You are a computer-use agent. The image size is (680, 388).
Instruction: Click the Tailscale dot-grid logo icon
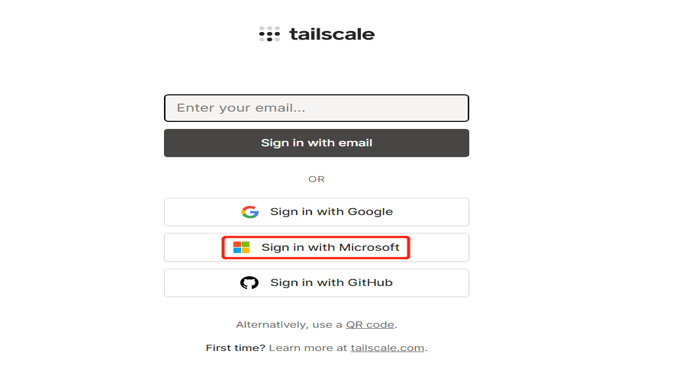click(269, 34)
